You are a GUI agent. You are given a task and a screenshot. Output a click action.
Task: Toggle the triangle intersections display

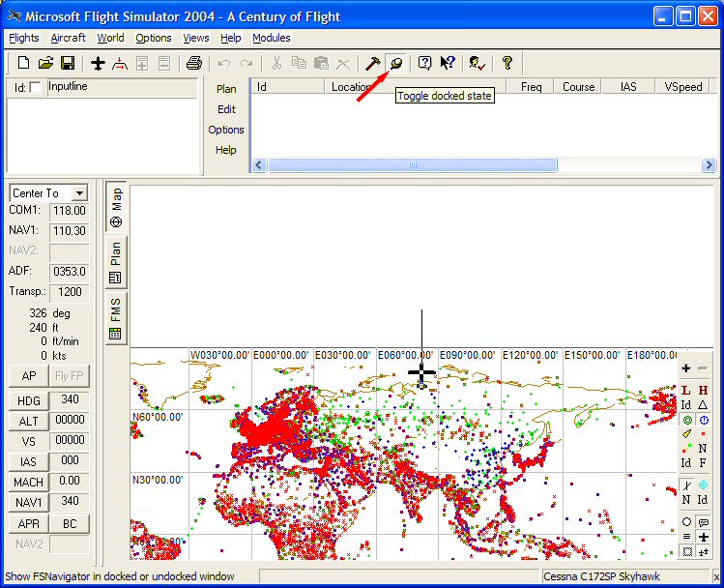point(703,405)
